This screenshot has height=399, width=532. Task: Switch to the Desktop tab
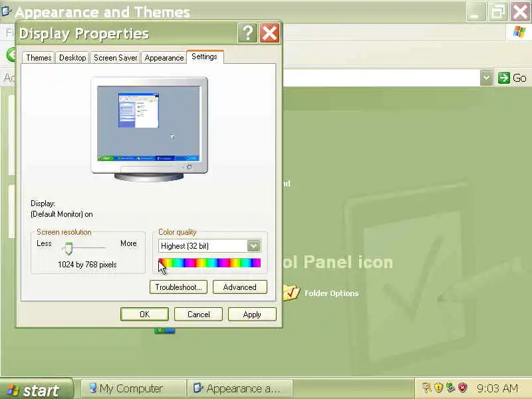coord(72,58)
